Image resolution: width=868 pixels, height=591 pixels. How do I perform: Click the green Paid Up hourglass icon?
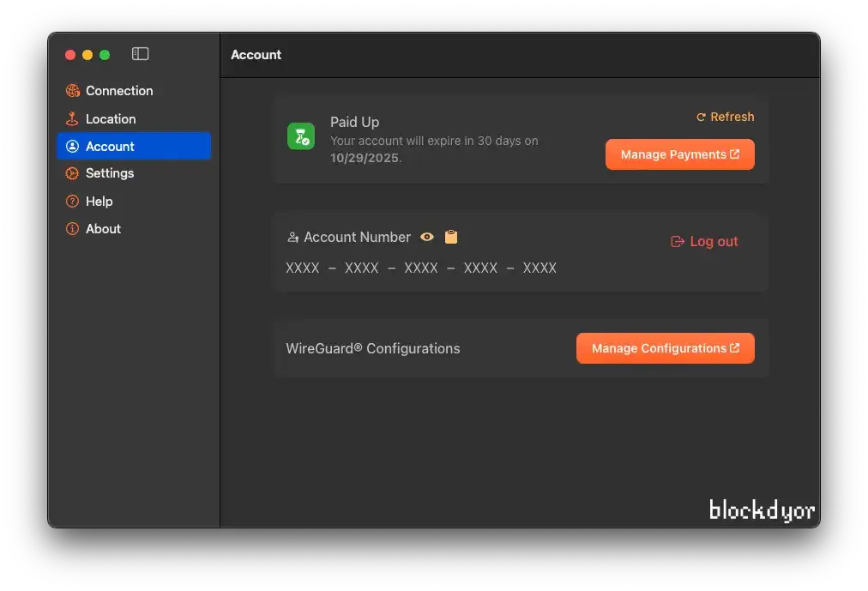click(x=300, y=136)
